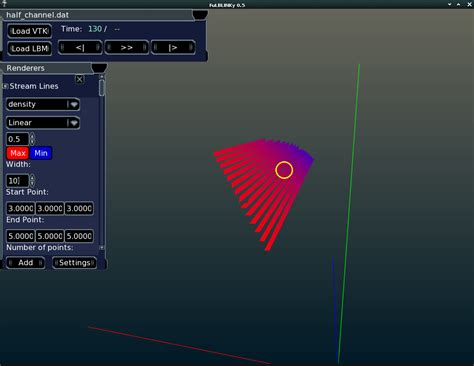
Task: Expand the Stream Lines section toggle
Action: pyautogui.click(x=5, y=86)
